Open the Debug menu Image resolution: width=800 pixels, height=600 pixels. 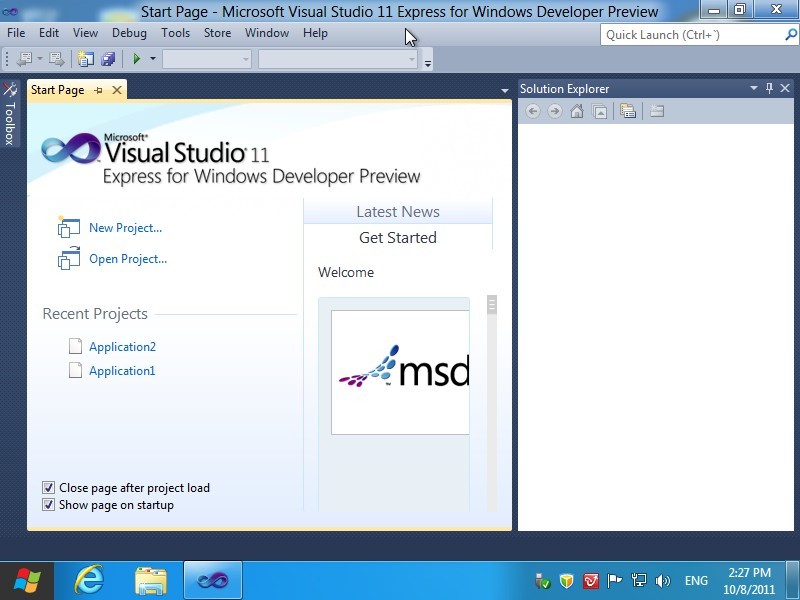(x=129, y=33)
